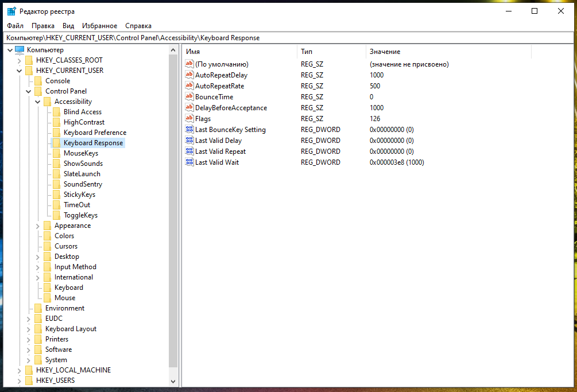Expand the Appearance node

tap(37, 226)
